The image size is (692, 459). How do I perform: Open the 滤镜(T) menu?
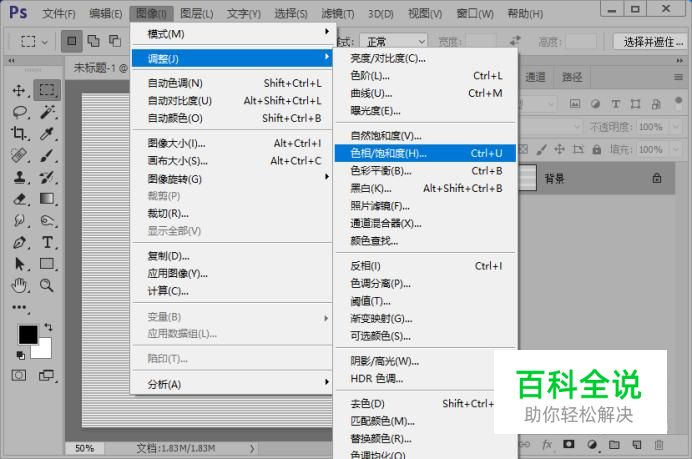338,14
